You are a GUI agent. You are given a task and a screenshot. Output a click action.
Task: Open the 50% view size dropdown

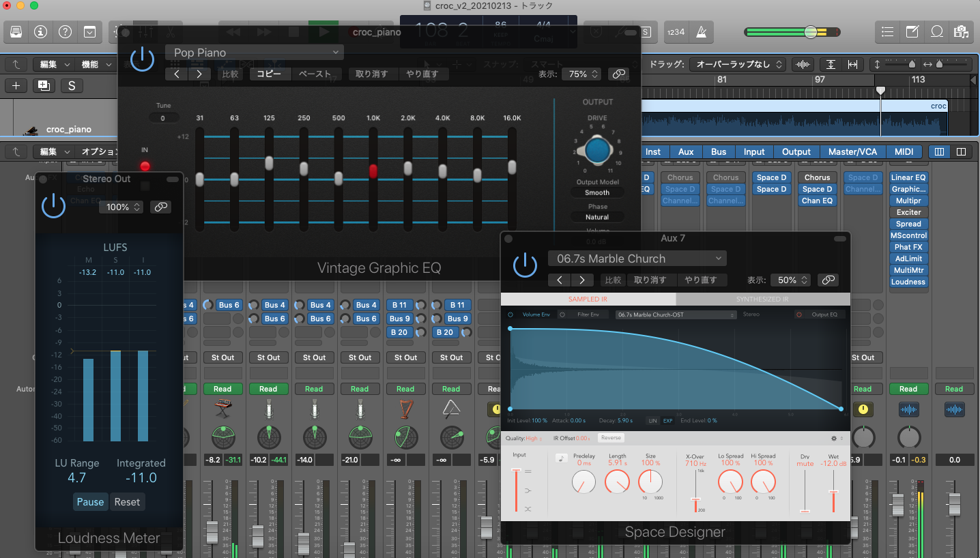point(790,280)
